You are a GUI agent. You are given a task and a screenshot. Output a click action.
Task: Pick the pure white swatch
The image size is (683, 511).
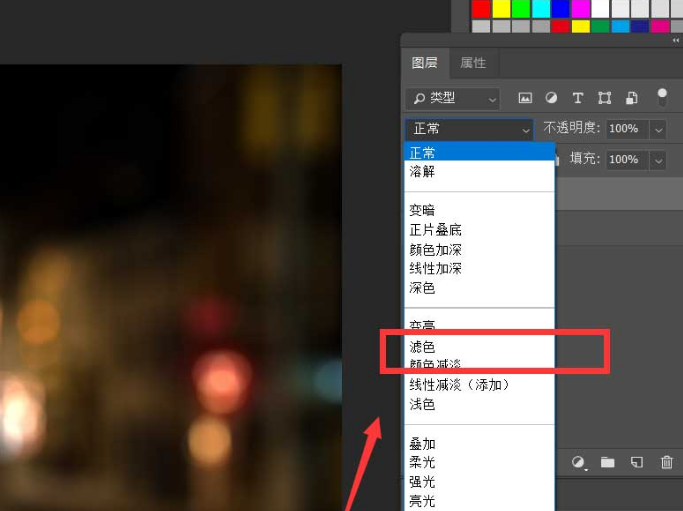600,9
